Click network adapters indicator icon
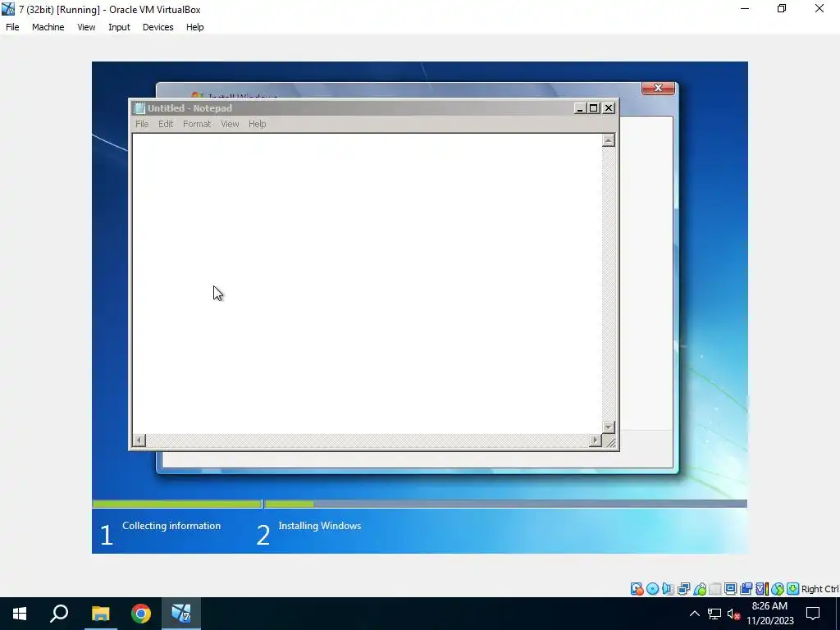 tap(683, 589)
